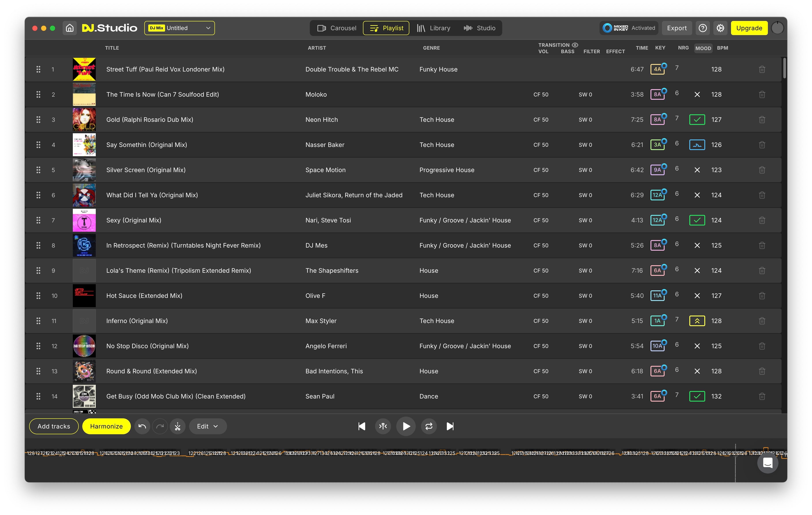This screenshot has height=515, width=812.
Task: Open the SW 0 bass transition for Gold
Action: pos(585,120)
